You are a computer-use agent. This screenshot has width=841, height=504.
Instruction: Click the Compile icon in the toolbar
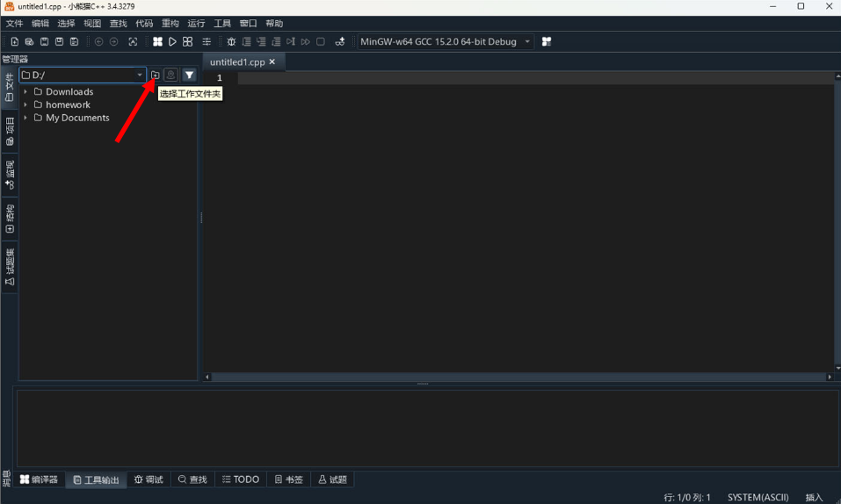click(x=157, y=41)
